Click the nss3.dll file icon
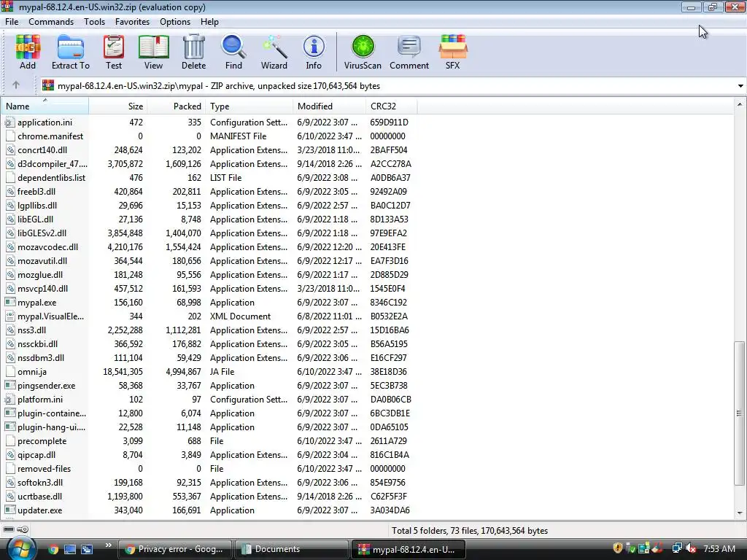Image resolution: width=747 pixels, height=560 pixels. coord(10,330)
